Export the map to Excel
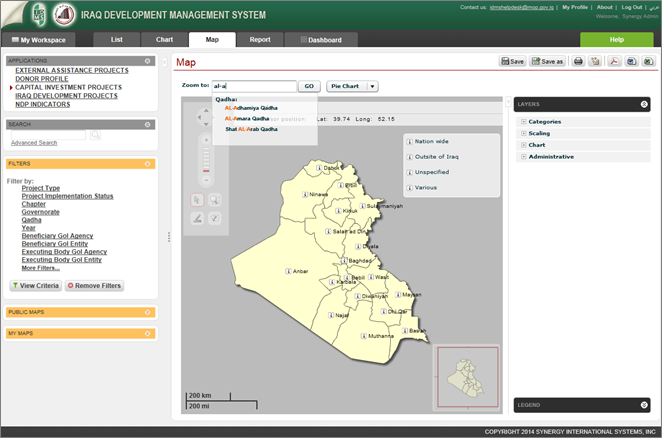The height and width of the screenshot is (438, 662). [648, 61]
